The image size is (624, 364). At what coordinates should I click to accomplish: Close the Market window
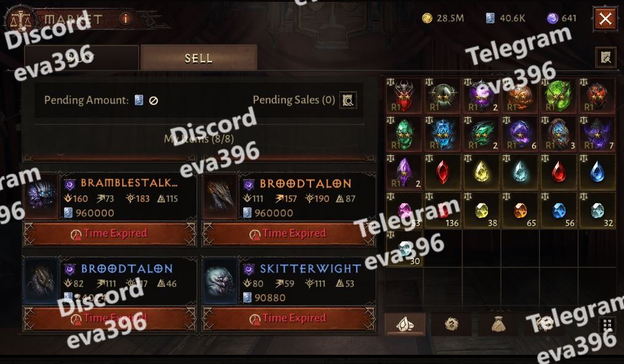606,18
